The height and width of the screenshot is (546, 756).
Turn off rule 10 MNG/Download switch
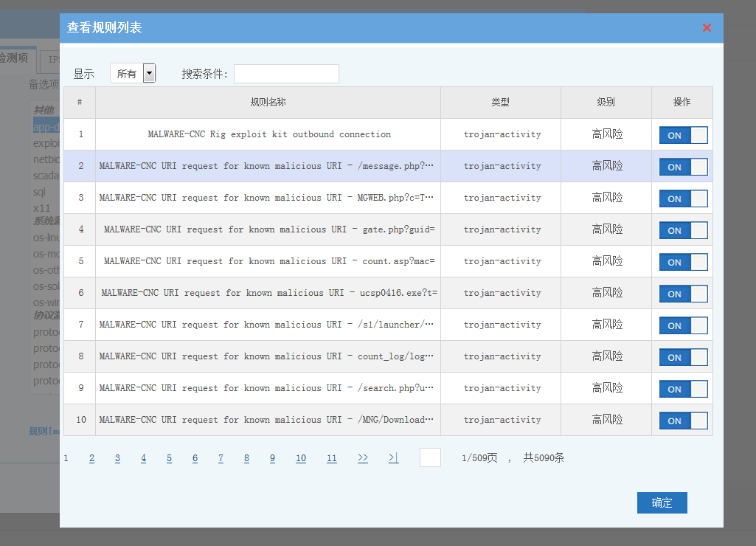683,421
